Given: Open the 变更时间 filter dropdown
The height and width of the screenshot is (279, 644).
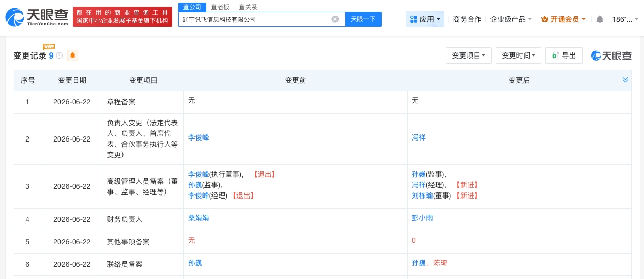Looking at the screenshot, I should [518, 55].
